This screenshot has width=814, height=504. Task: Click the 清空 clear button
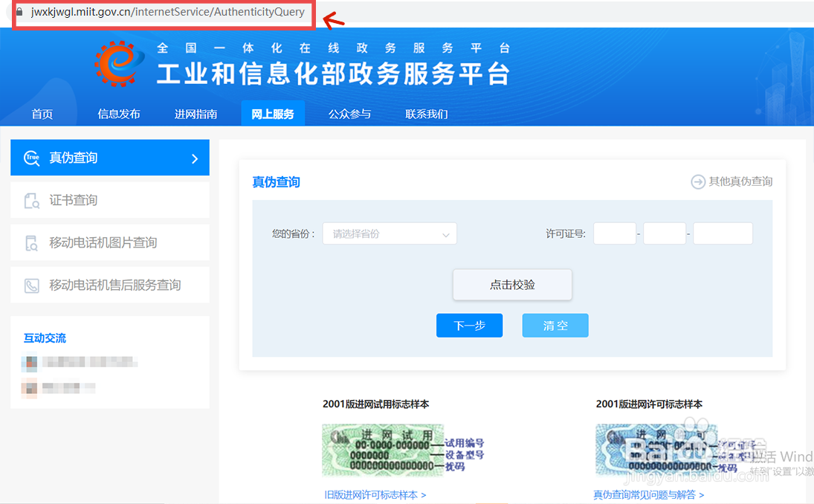555,326
